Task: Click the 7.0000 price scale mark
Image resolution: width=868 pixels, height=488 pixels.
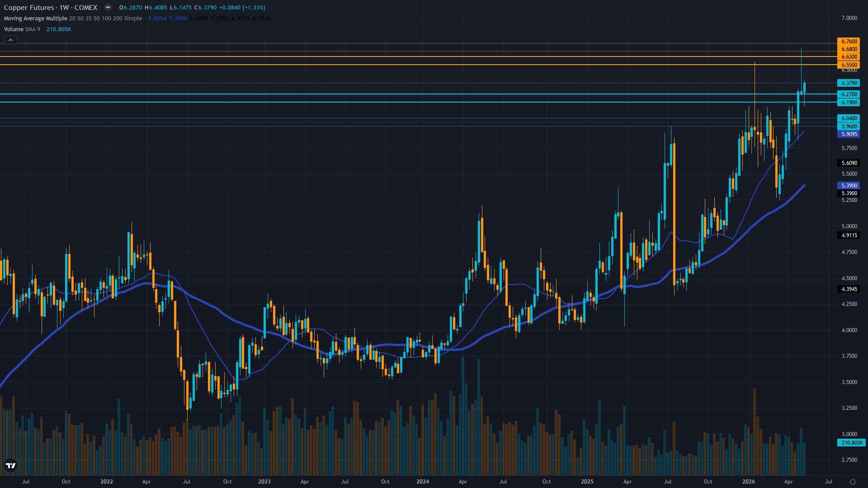Action: tap(849, 18)
